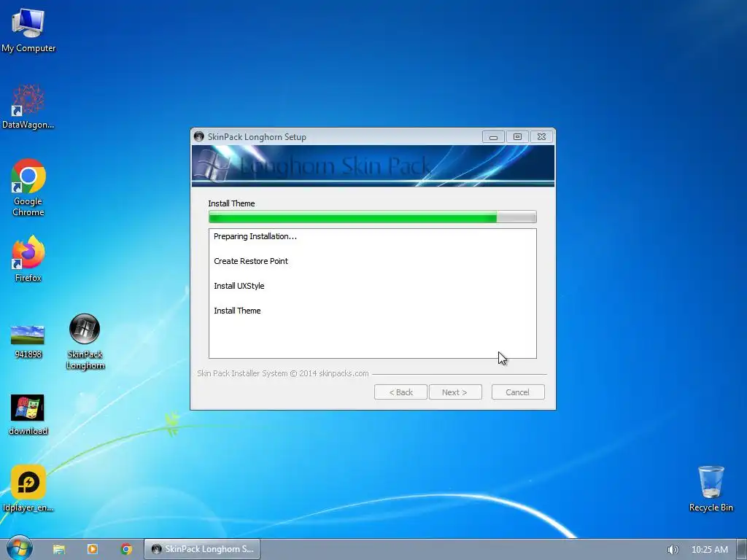Select the ldplayer installer desktop icon
The image size is (747, 560).
click(x=28, y=489)
